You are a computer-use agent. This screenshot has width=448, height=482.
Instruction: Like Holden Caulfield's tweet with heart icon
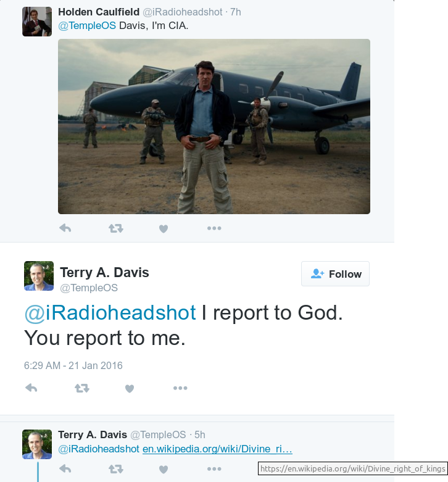click(164, 228)
